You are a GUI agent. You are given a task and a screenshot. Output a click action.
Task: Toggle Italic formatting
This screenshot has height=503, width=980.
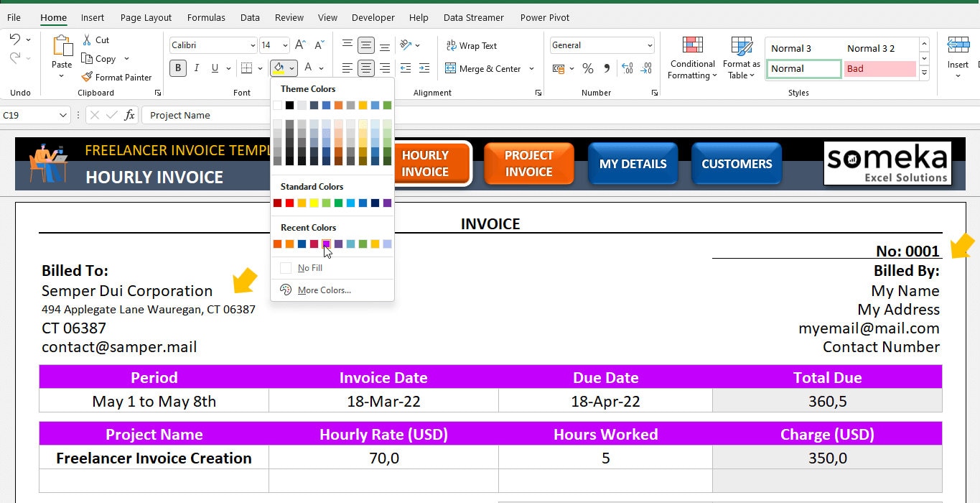coord(197,68)
